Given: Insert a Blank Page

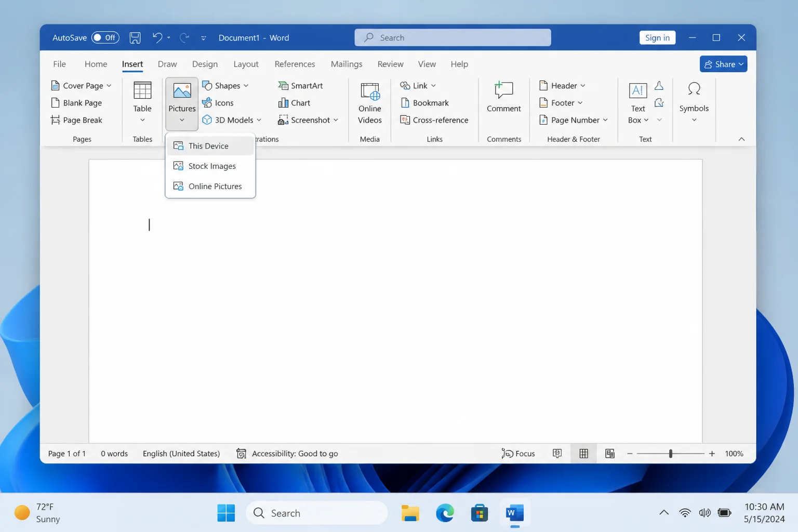Looking at the screenshot, I should (76, 103).
